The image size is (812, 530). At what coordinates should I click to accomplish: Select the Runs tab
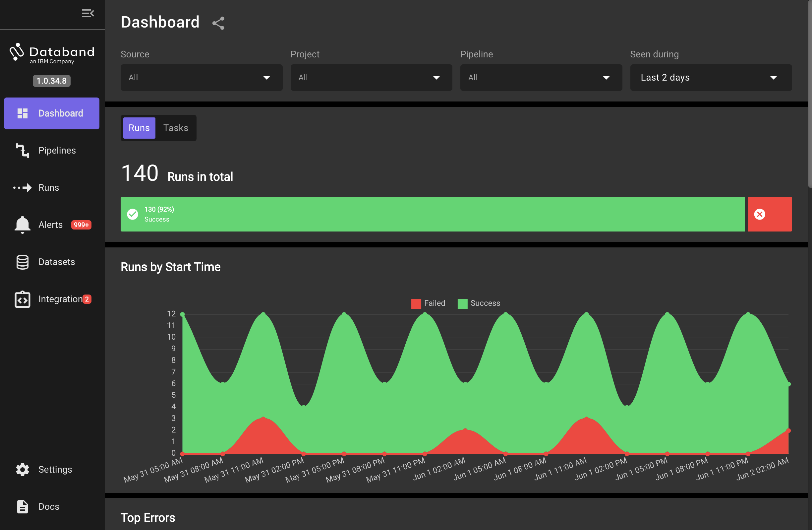[139, 128]
